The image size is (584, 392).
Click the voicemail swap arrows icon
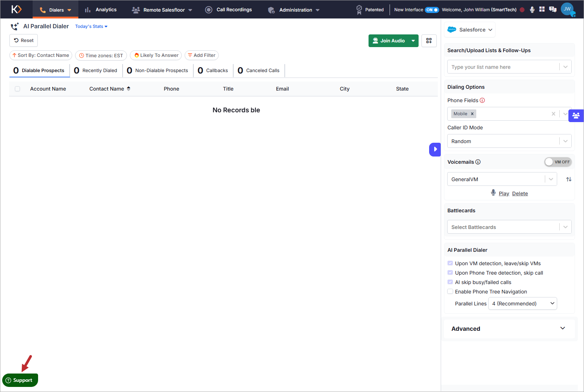569,179
